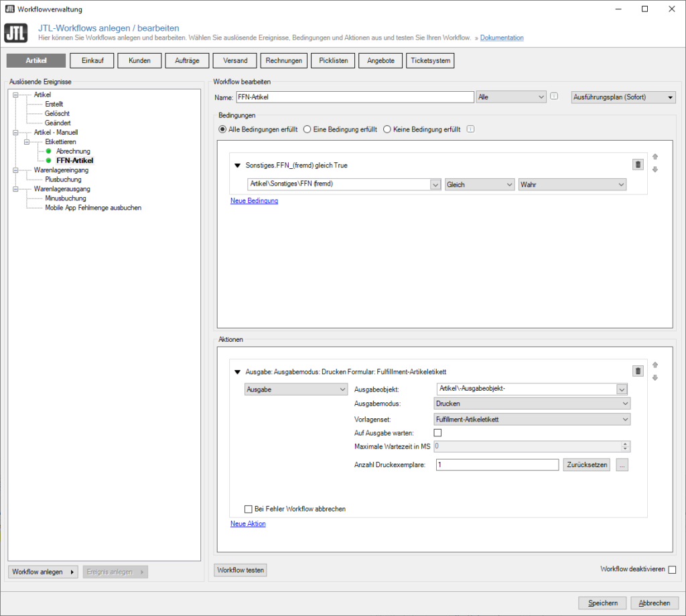Check "Bei Fehler Workflow abbrechen"
Viewport: 686px width, 616px height.
(x=249, y=509)
